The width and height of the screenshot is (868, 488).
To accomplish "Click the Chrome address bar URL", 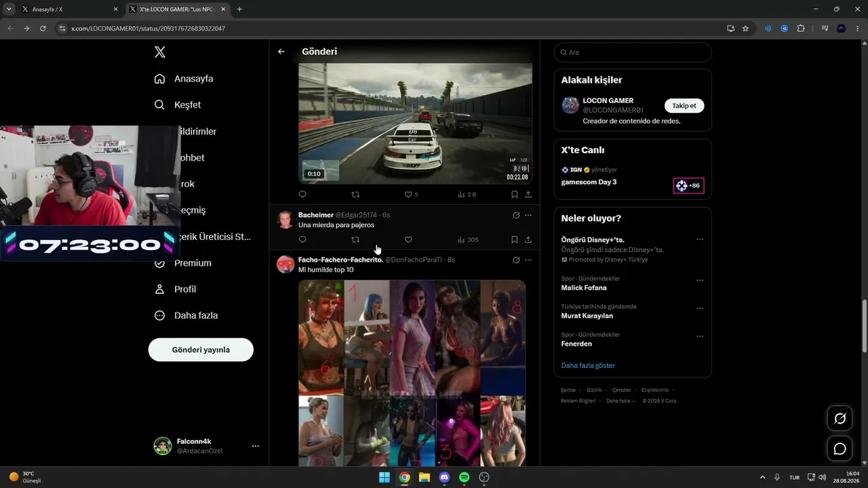I will [x=148, y=28].
